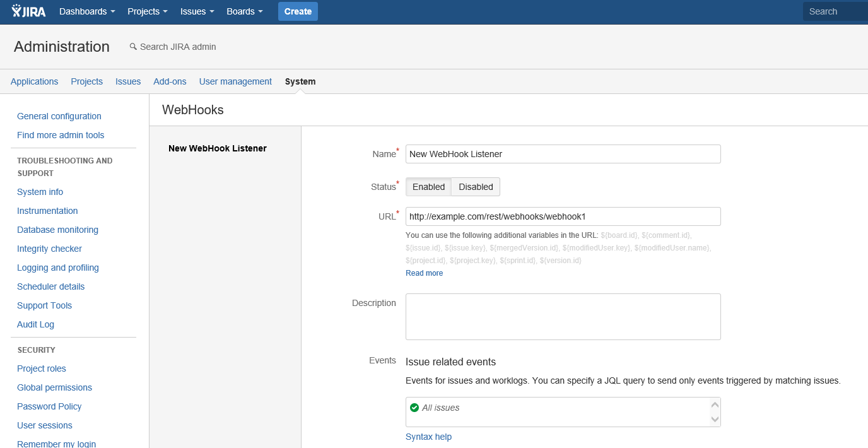
Task: Click Search JIRA admin field
Action: [178, 47]
